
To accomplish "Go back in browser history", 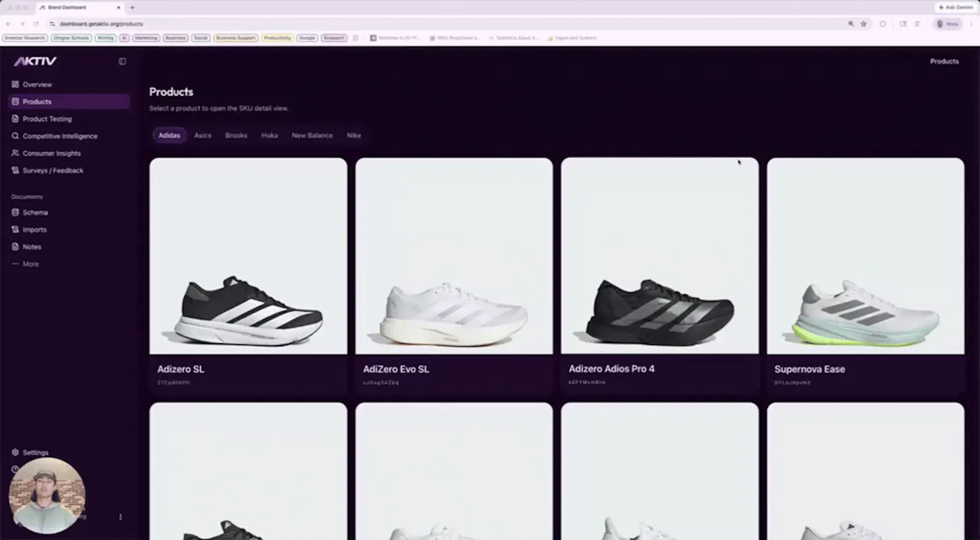I will [x=9, y=24].
